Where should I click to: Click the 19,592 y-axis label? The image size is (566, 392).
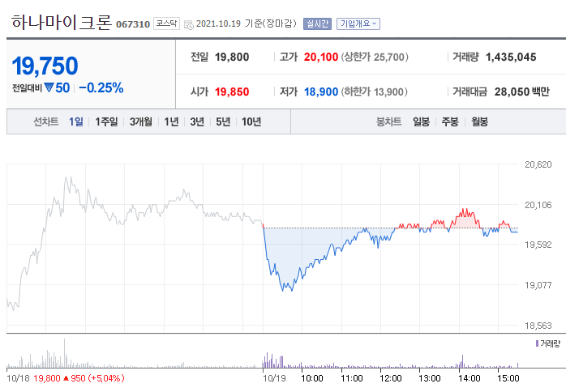click(538, 245)
